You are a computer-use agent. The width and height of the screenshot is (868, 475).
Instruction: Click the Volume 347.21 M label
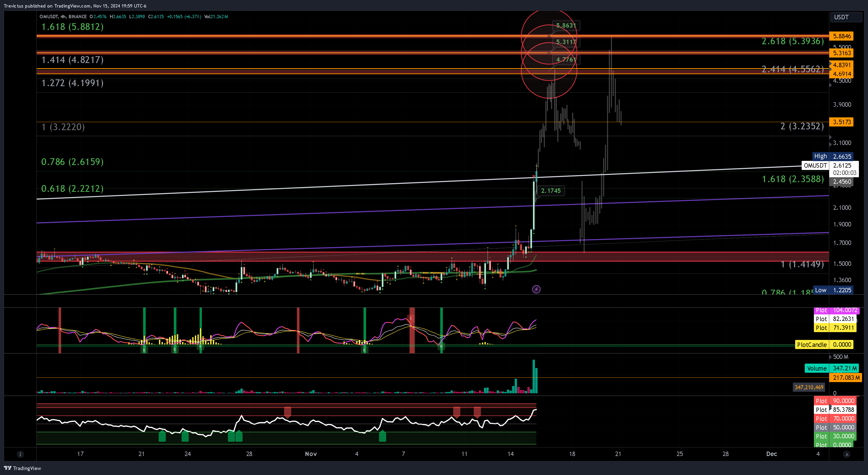point(832,368)
